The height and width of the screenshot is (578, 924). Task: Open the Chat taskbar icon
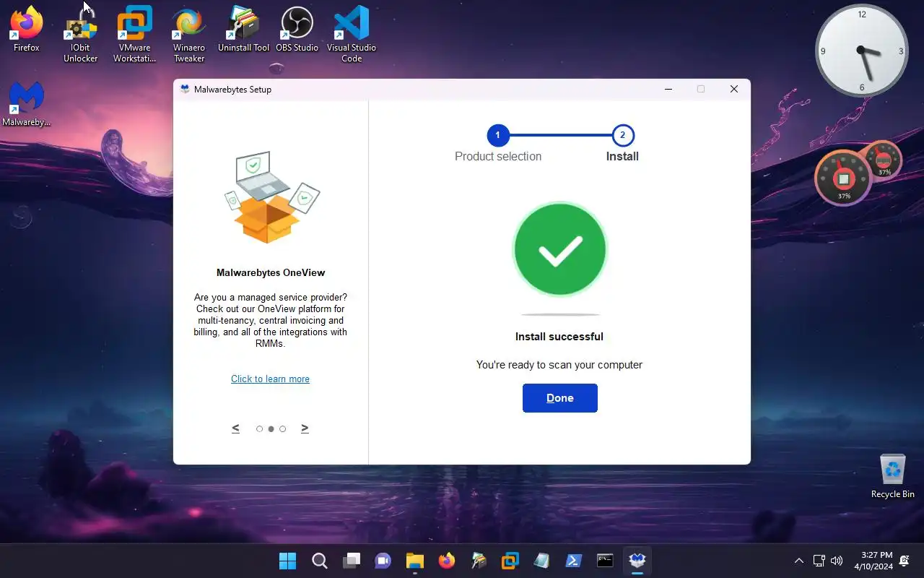[x=383, y=561]
